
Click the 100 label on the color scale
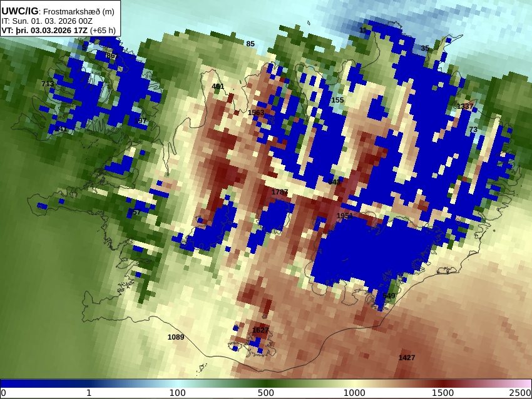coord(178,393)
